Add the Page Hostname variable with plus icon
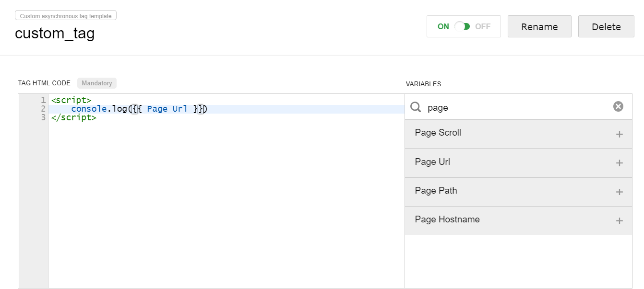This screenshot has height=289, width=644. (x=619, y=220)
